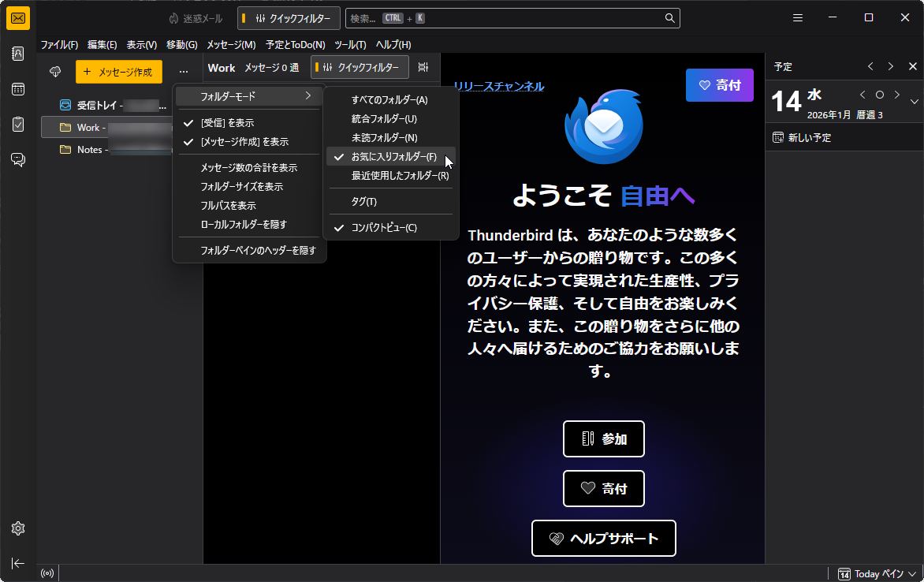Image resolution: width=924 pixels, height=582 pixels.
Task: Click inside the search messages field
Action: coord(512,17)
